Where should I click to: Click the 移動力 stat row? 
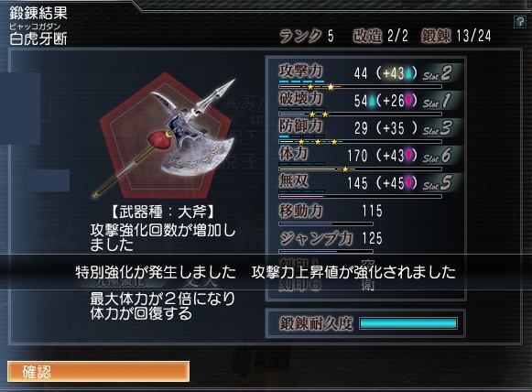[331, 214]
